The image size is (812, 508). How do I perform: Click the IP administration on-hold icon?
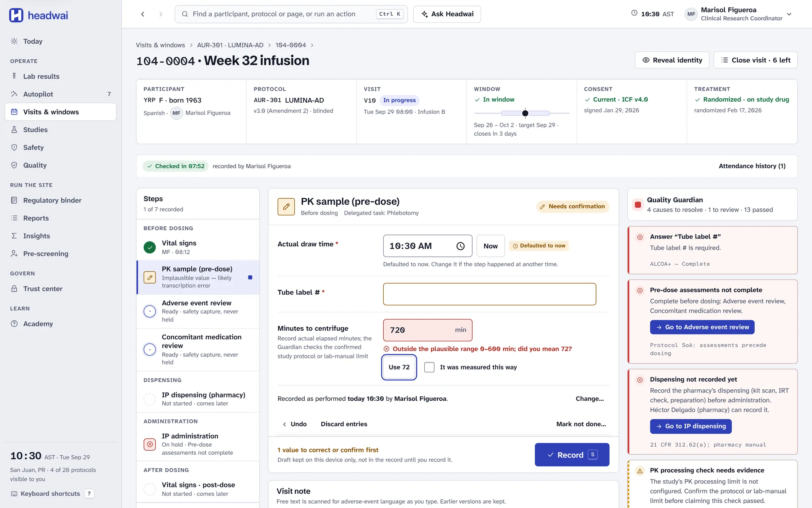[150, 444]
